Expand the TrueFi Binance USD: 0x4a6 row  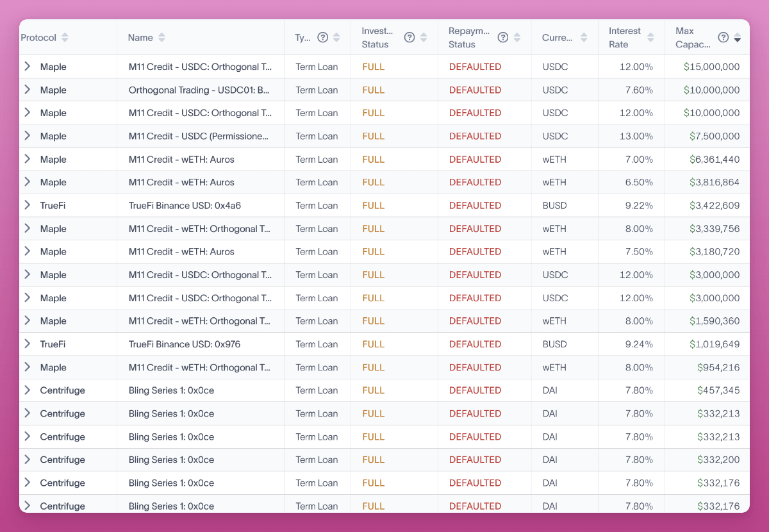click(x=28, y=205)
